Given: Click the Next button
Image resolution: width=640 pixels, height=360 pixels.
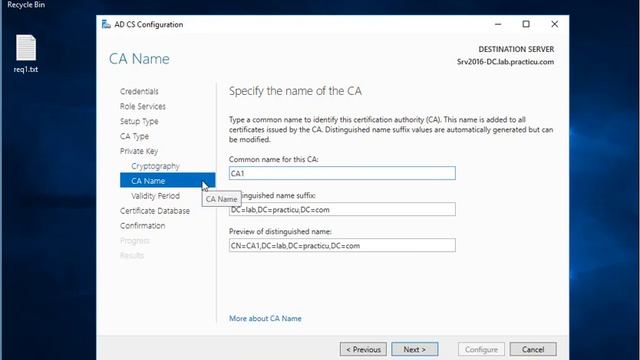Looking at the screenshot, I should click(415, 349).
